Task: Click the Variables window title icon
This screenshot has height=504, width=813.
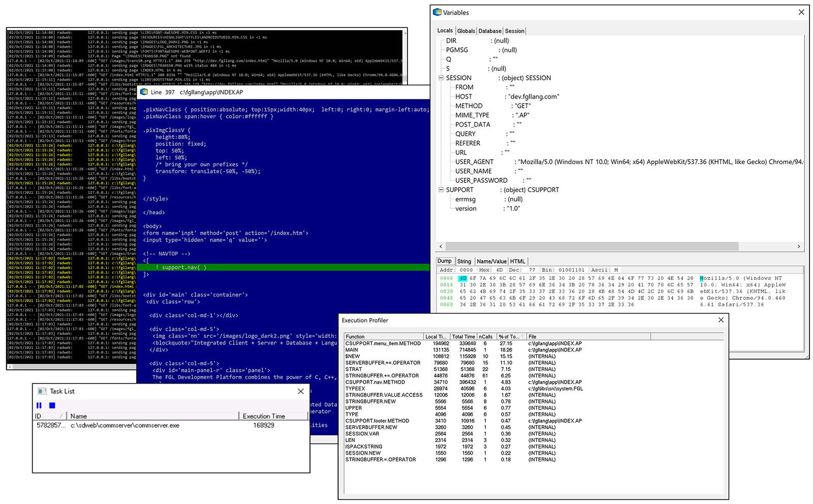Action: [x=437, y=12]
